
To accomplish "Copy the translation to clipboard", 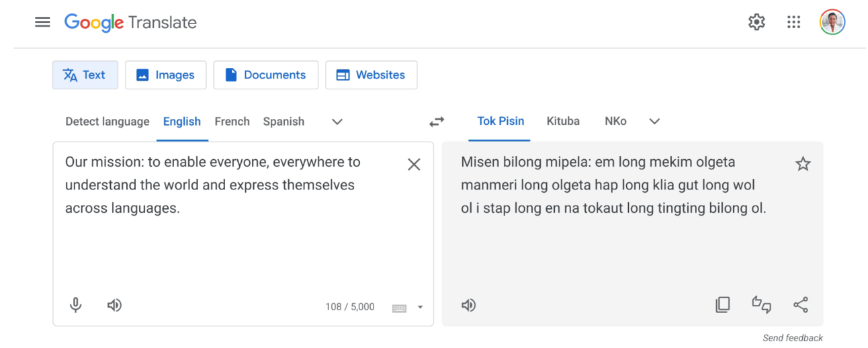I will coord(722,305).
